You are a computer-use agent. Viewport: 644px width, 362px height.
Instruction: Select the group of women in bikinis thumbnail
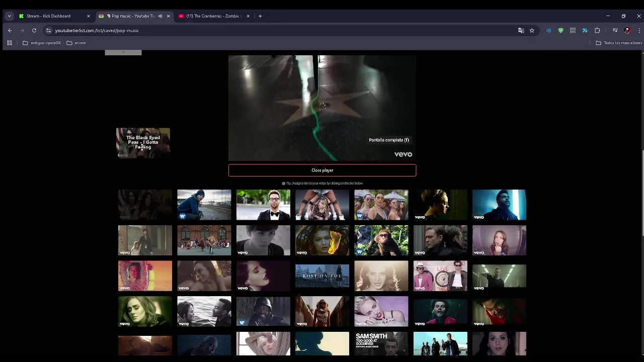(381, 205)
